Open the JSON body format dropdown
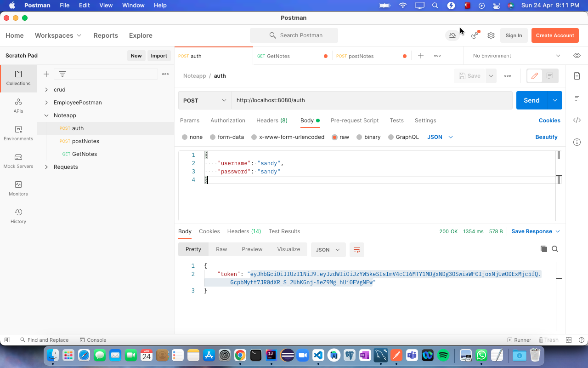 440,137
